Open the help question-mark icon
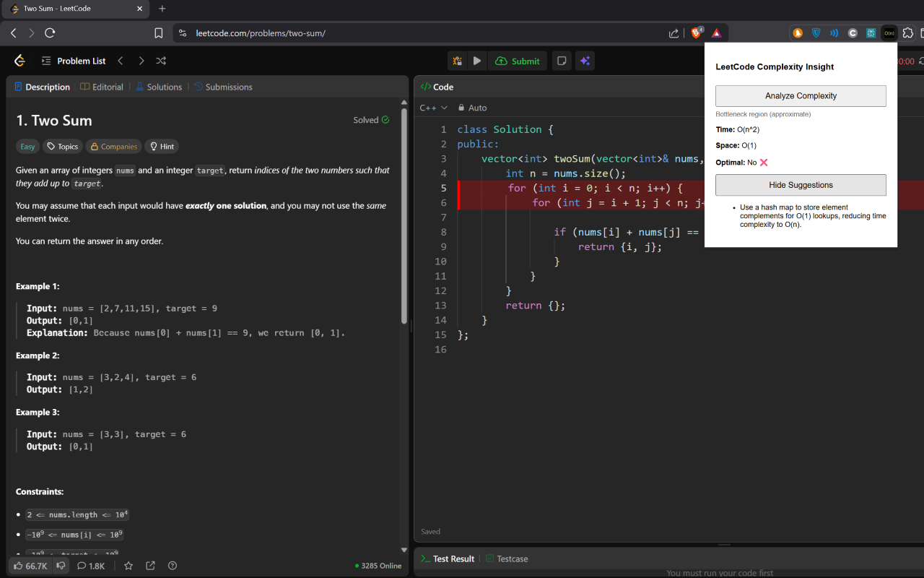The height and width of the screenshot is (578, 924). 172,566
